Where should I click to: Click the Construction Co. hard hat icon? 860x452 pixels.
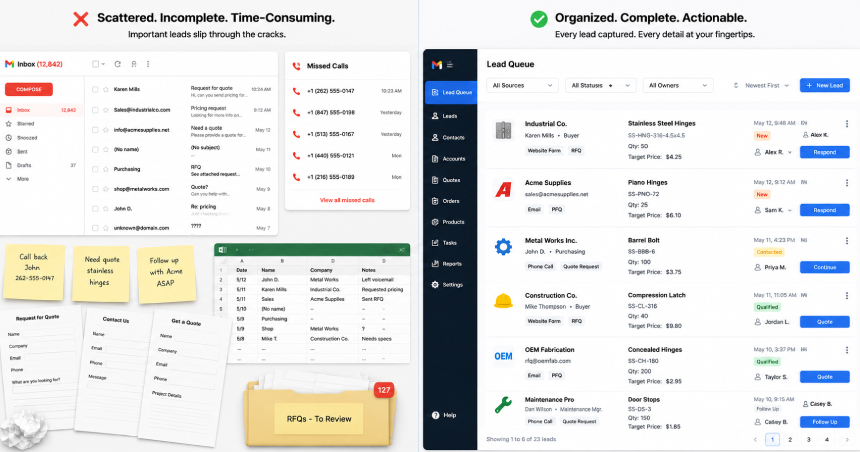tap(503, 301)
